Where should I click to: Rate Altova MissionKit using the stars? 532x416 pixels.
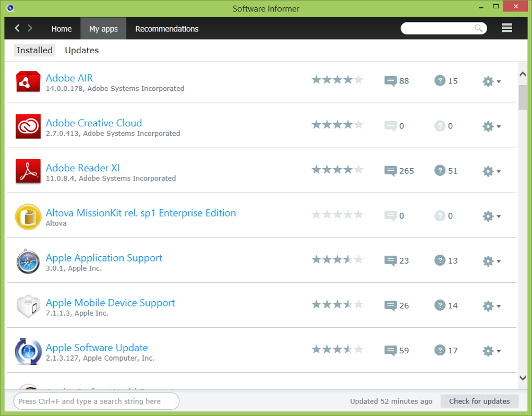[x=337, y=215]
